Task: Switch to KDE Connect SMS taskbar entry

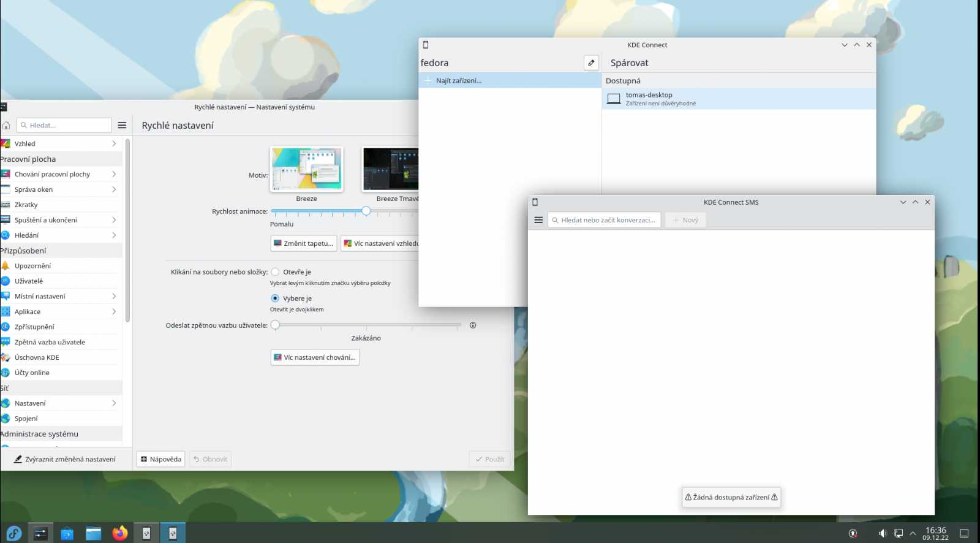Action: [x=173, y=533]
